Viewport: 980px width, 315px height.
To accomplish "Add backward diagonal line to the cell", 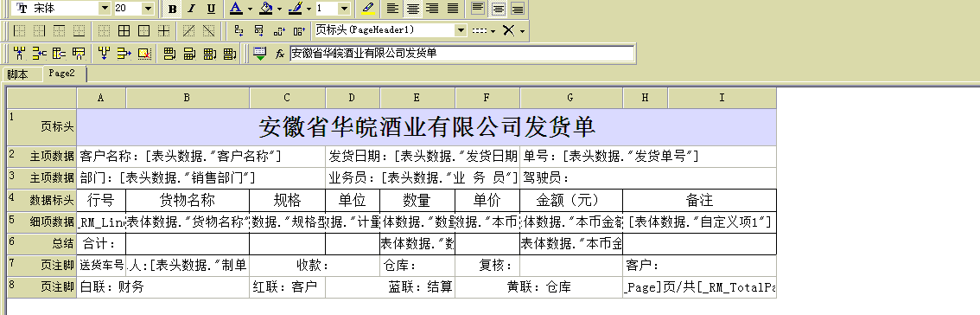I will [209, 30].
